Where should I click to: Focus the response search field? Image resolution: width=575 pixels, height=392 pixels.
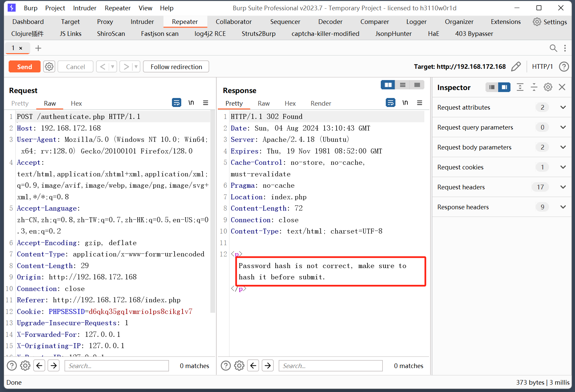click(x=331, y=366)
